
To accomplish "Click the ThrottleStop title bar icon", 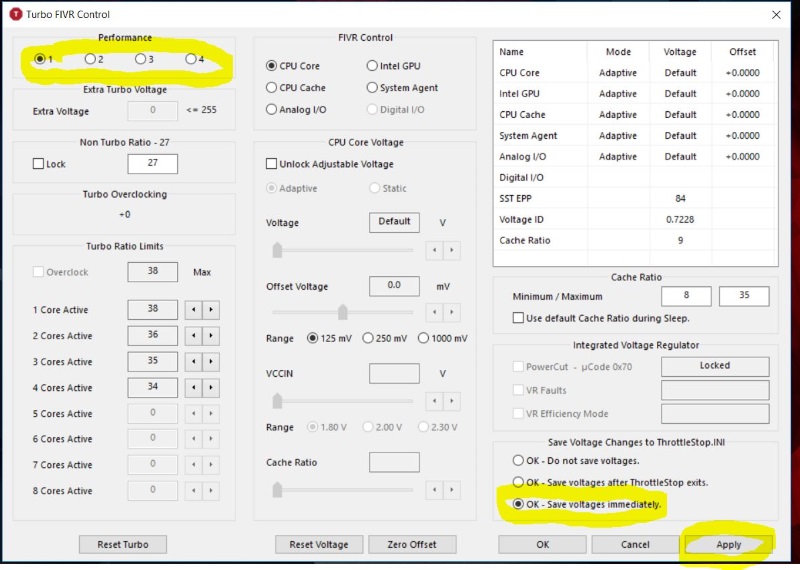I will (x=16, y=14).
